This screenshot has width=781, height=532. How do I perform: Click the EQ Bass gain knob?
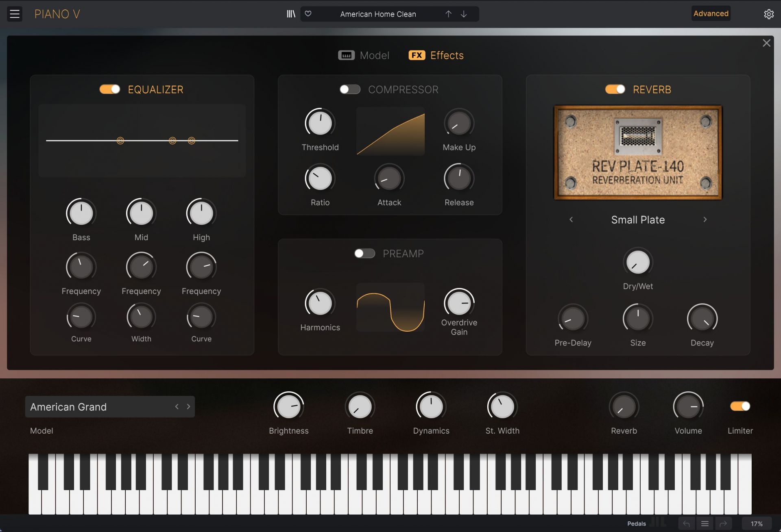coord(81,213)
